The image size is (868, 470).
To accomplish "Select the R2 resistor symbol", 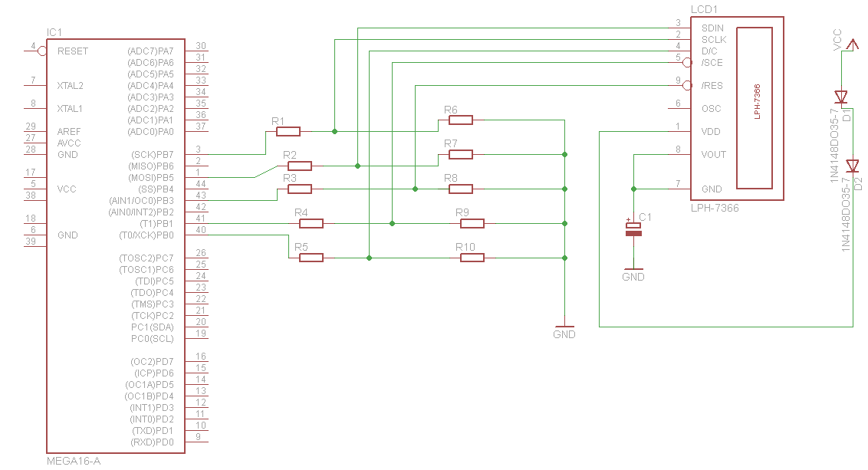I will coord(300,166).
